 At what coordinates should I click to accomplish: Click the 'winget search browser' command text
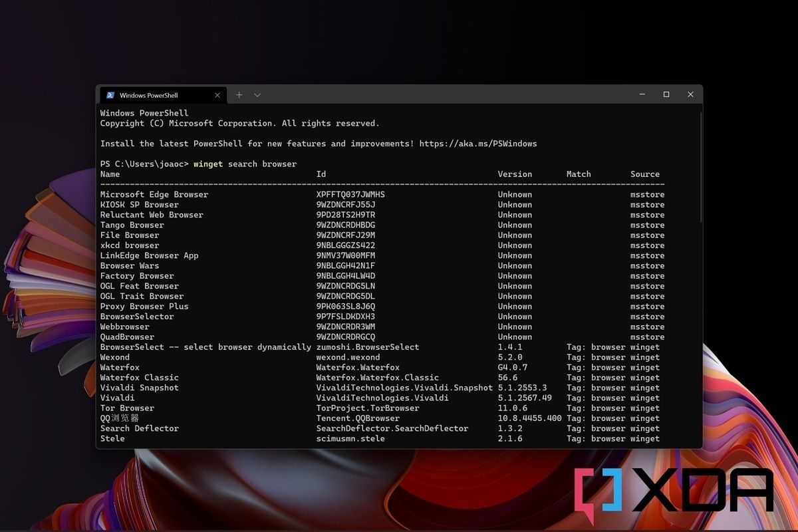pos(245,164)
